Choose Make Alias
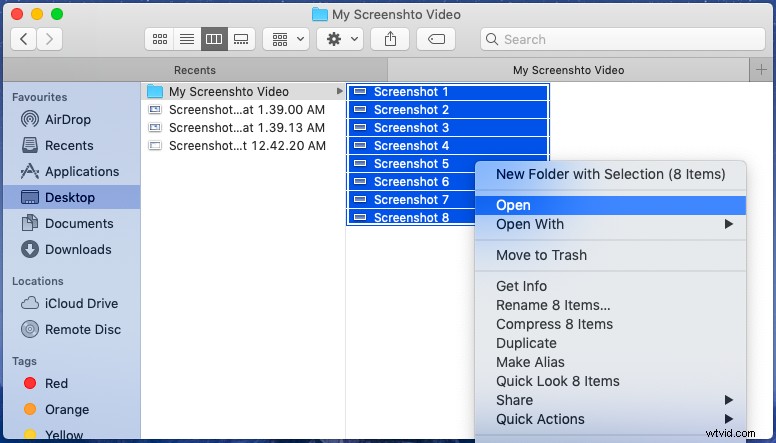This screenshot has height=443, width=776. point(610,362)
